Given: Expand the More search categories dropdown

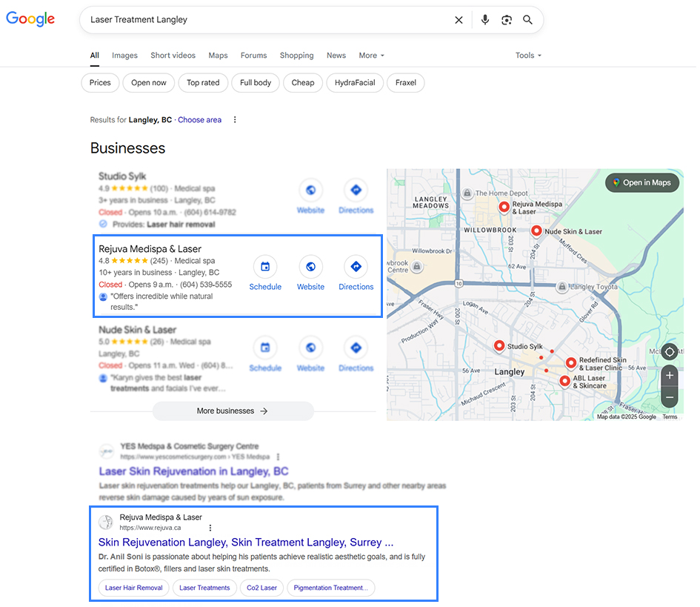Looking at the screenshot, I should [x=371, y=56].
